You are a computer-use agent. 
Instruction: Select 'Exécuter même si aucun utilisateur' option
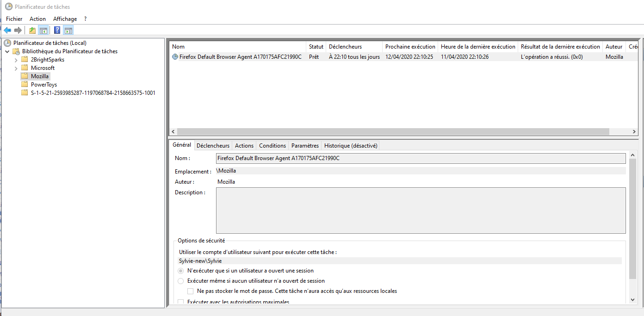[181, 281]
